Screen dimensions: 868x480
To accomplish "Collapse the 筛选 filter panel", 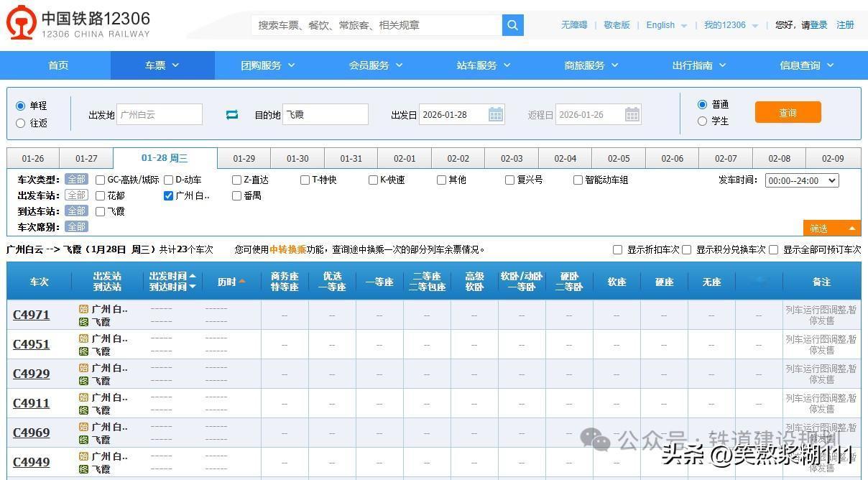I will 832,229.
